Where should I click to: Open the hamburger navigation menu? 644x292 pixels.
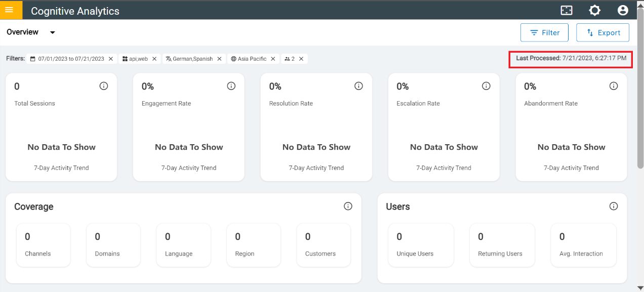pos(9,10)
